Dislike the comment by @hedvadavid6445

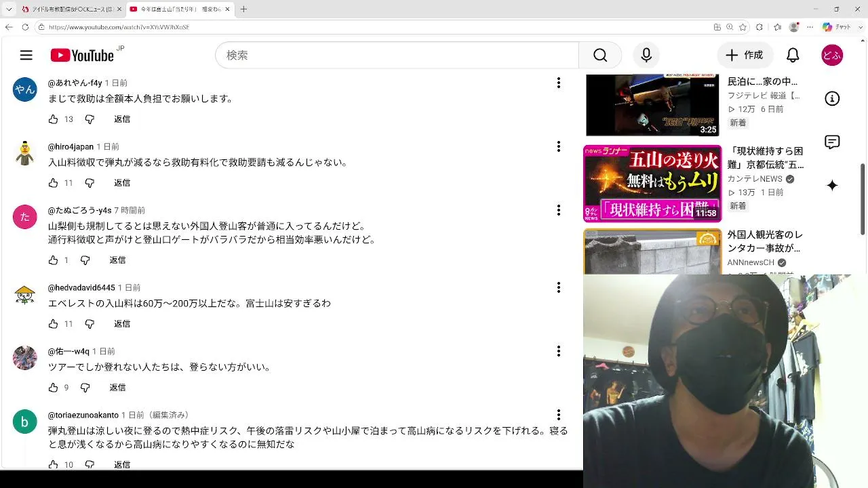[90, 324]
